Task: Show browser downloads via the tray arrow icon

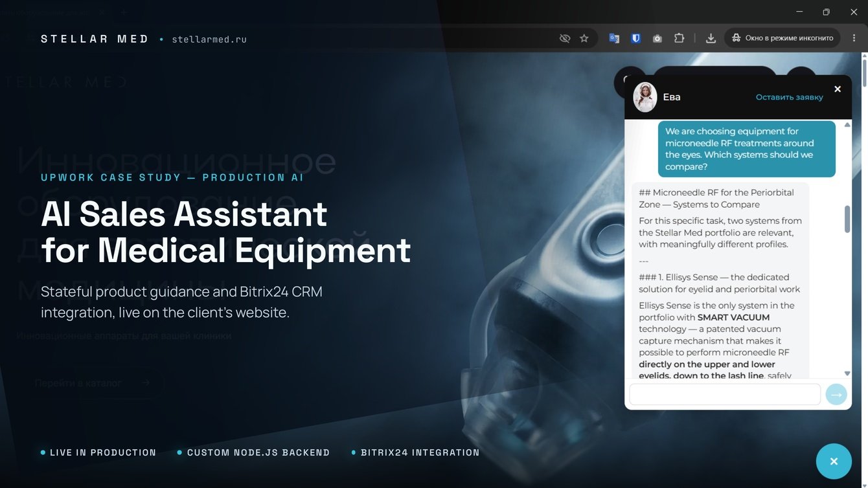Action: 711,39
